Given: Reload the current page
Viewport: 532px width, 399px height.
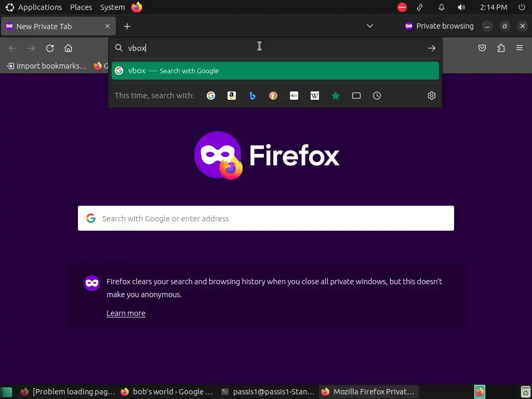Looking at the screenshot, I should tap(50, 48).
